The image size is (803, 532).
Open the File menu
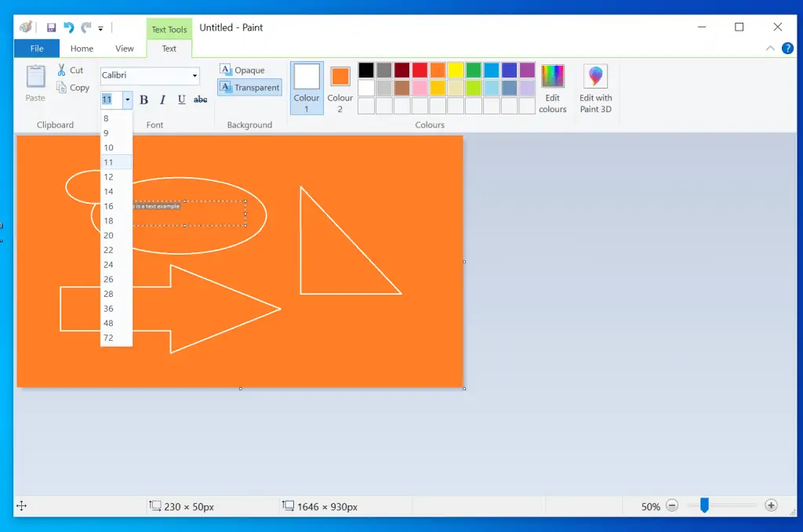(x=37, y=49)
